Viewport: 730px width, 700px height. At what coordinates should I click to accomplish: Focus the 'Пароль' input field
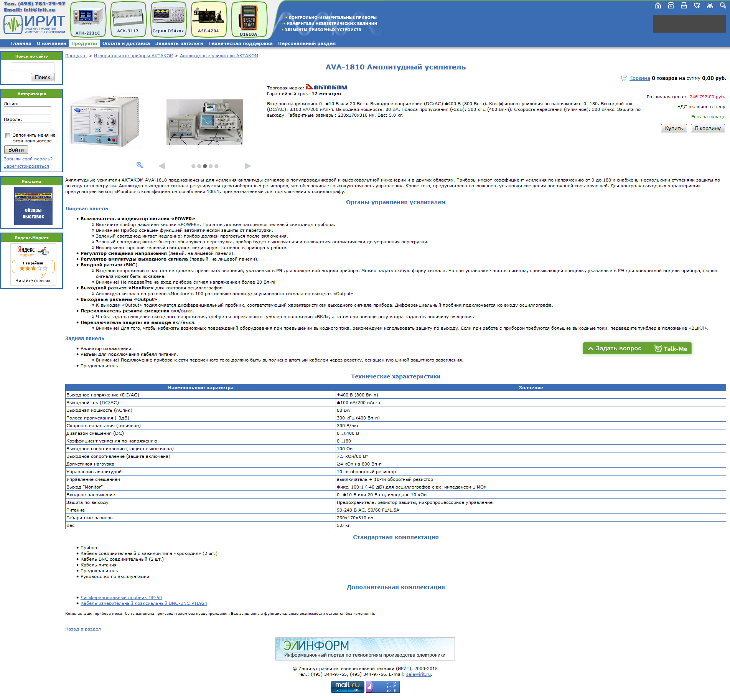[x=28, y=126]
